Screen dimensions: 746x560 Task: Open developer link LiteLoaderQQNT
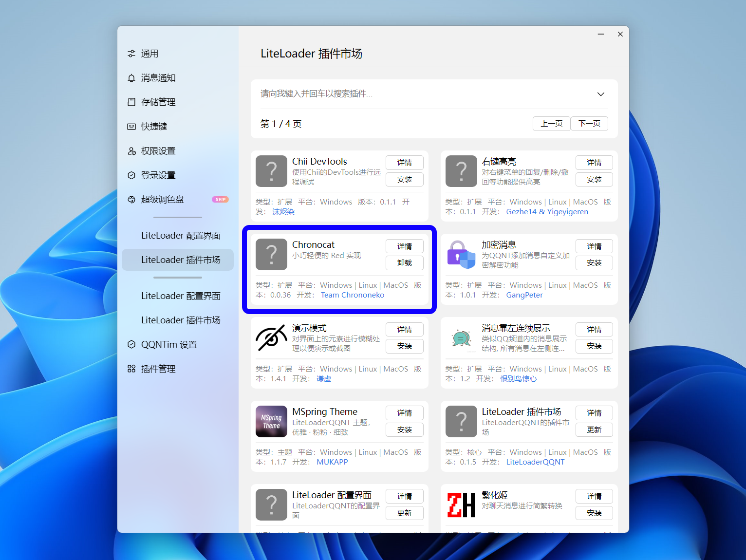point(535,462)
